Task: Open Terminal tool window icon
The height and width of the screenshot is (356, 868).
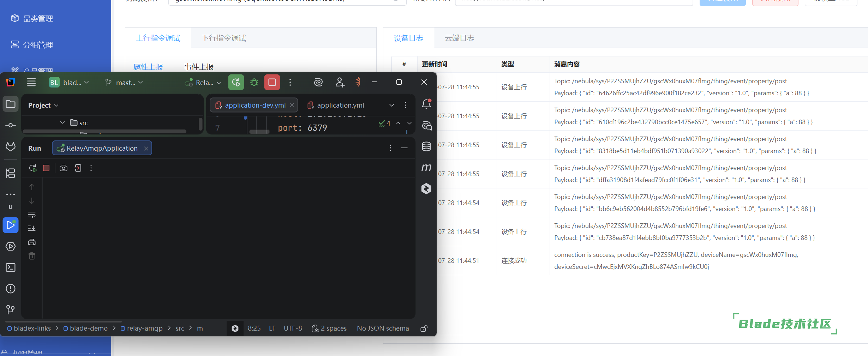Action: click(11, 267)
